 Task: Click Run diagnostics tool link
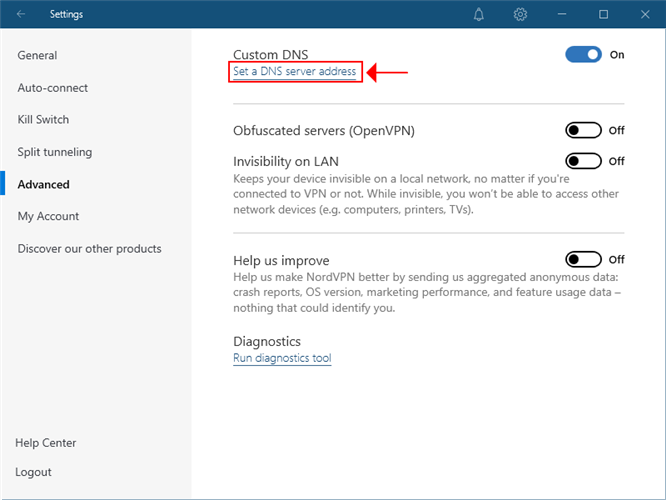282,358
